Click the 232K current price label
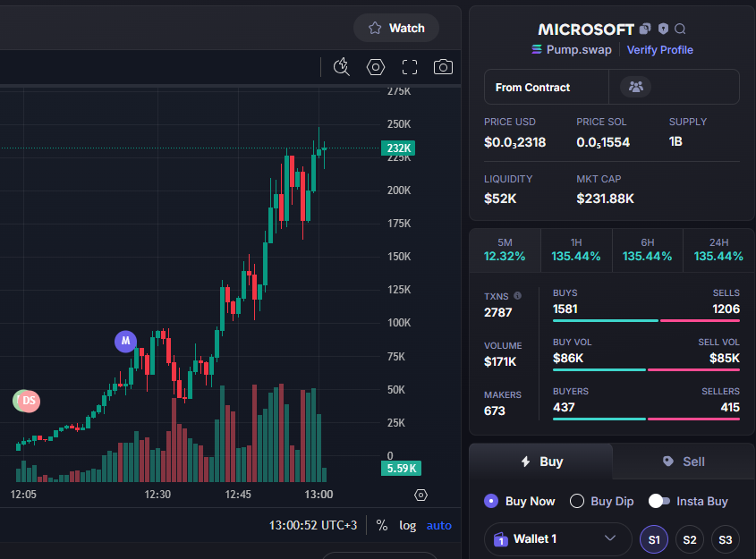Image resolution: width=756 pixels, height=559 pixels. pyautogui.click(x=398, y=148)
